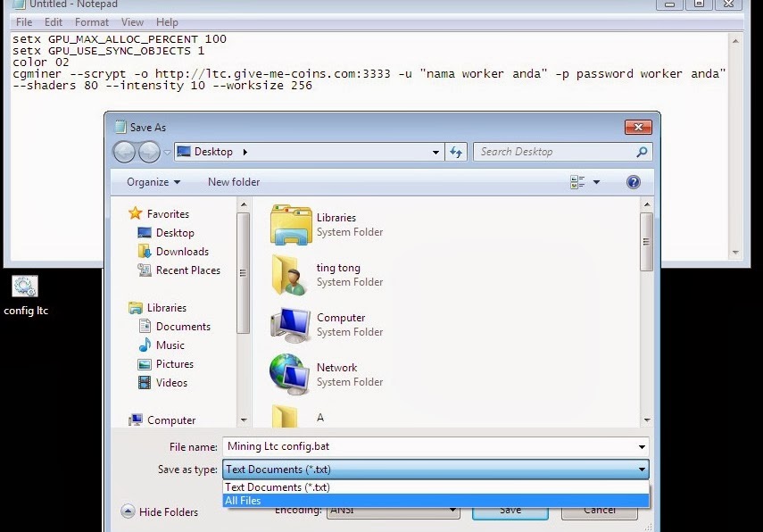Viewport: 763px width, 532px height.
Task: Open the Help question mark icon
Action: point(633,182)
